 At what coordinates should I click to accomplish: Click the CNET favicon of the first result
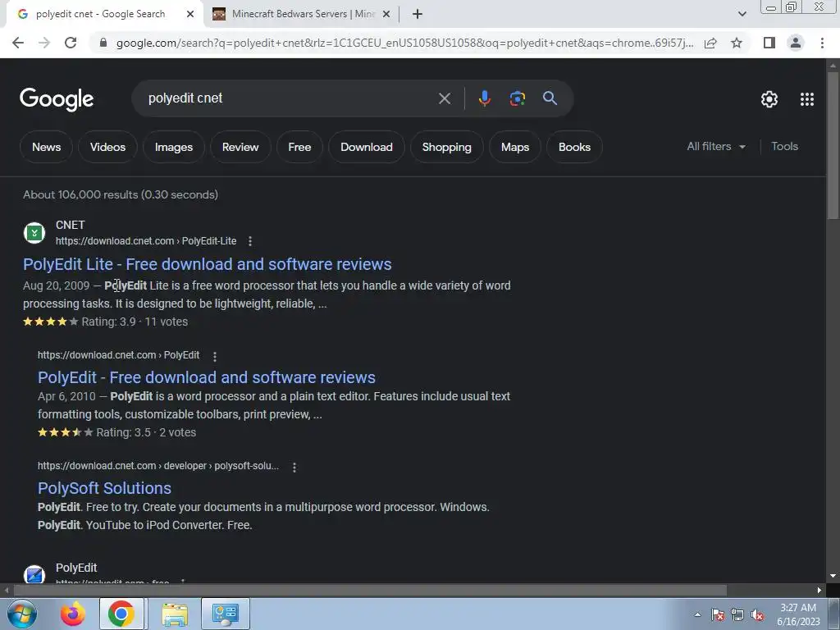tap(34, 233)
